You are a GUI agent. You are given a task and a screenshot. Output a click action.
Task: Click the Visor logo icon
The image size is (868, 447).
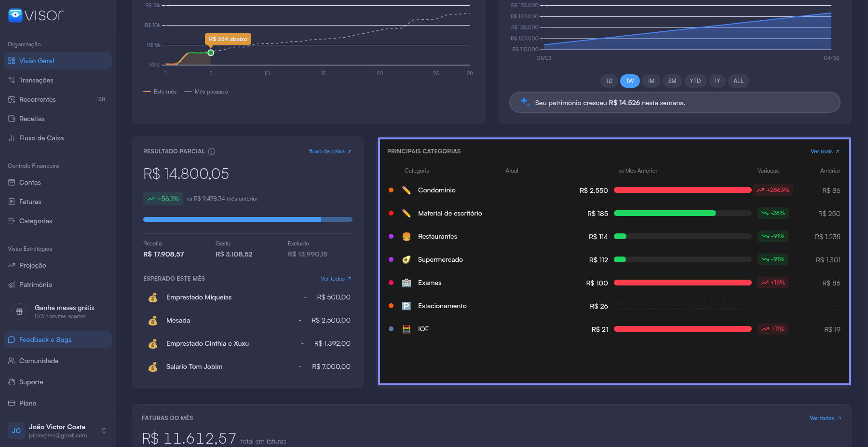[x=15, y=15]
